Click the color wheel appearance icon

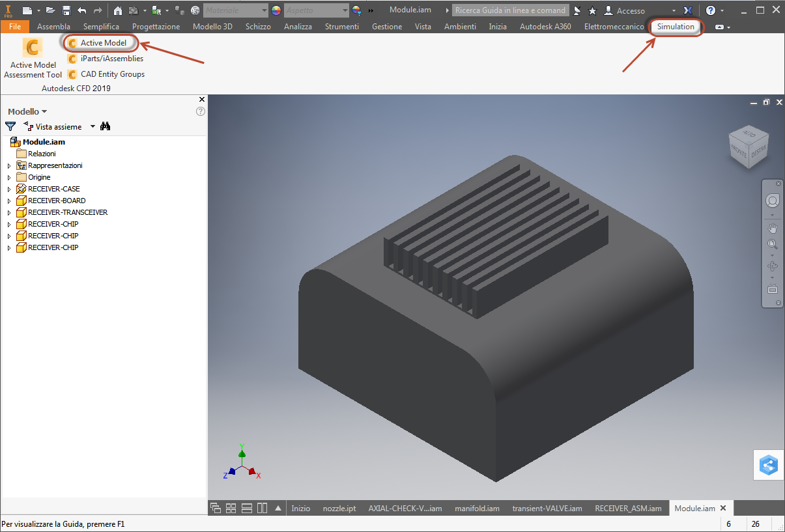[x=276, y=10]
